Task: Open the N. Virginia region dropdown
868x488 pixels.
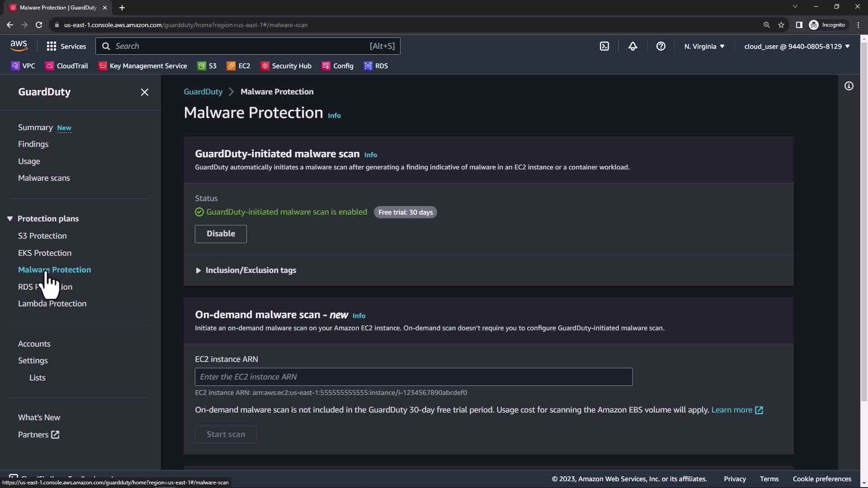Action: (x=704, y=46)
